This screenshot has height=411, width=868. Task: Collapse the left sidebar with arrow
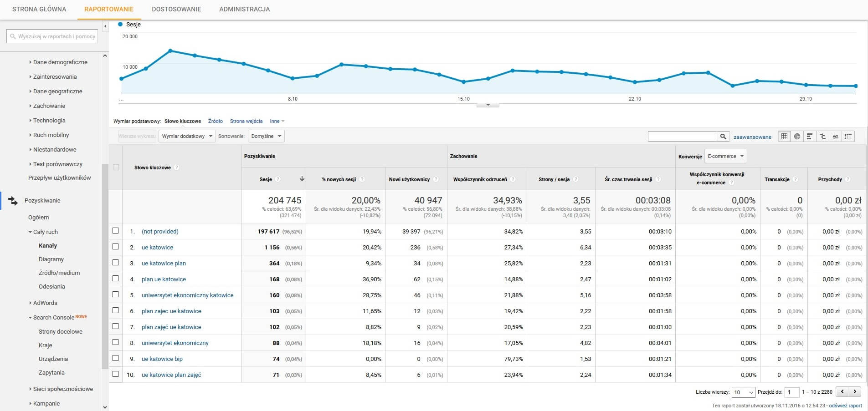(x=105, y=26)
